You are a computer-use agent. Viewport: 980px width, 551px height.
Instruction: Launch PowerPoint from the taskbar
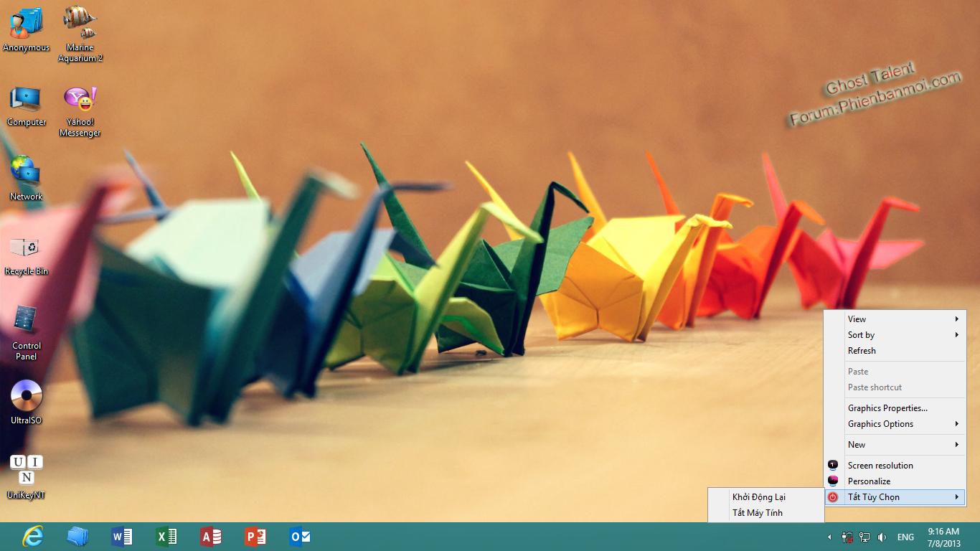pyautogui.click(x=255, y=536)
